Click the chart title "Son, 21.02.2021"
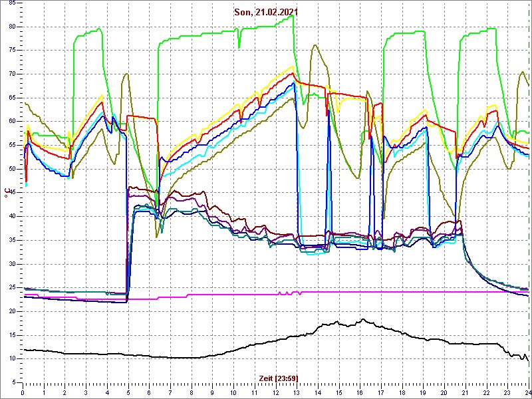This screenshot has height=399, width=532. tap(266, 12)
